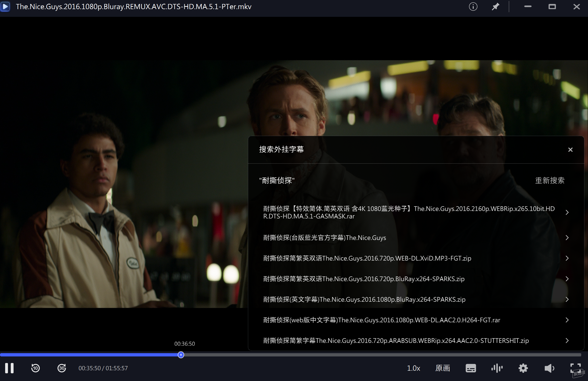
Task: Select 耐撕侦探(web版中文字幕) entry
Action: pyautogui.click(x=382, y=320)
